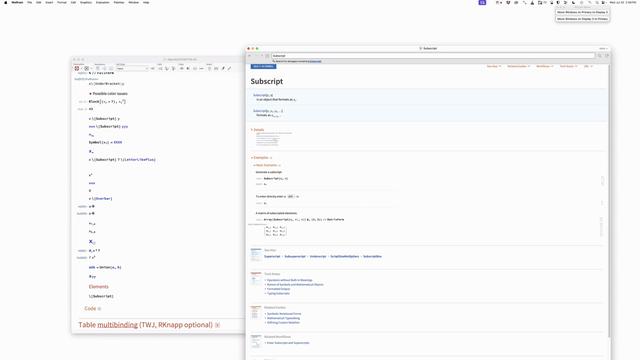
Task: Click the Tech Notes thumbnail icon
Action: coord(256,278)
